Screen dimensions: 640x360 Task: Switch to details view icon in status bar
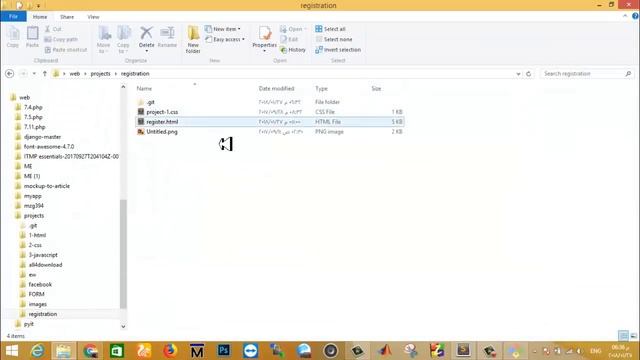click(623, 336)
